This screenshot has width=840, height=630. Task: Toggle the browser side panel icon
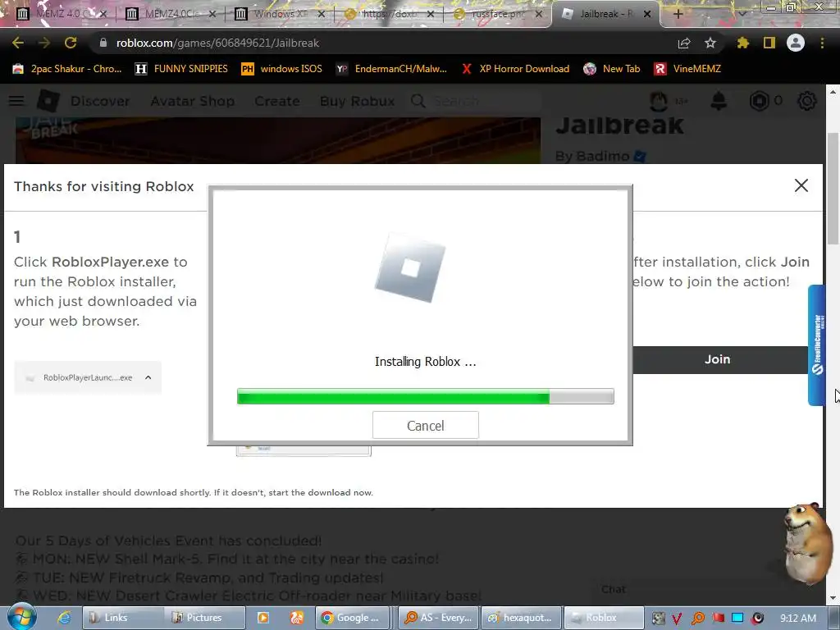coord(769,43)
